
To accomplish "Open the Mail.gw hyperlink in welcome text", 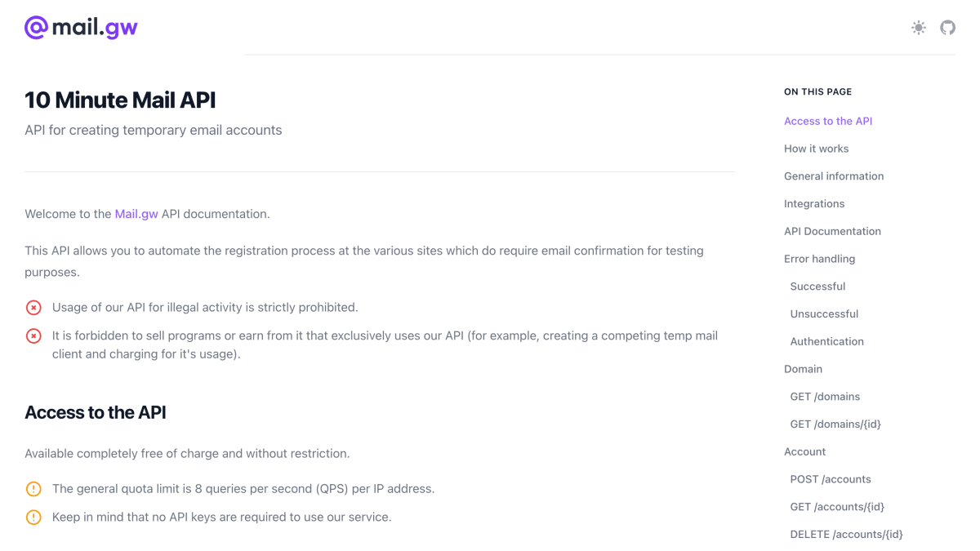I will coord(136,214).
